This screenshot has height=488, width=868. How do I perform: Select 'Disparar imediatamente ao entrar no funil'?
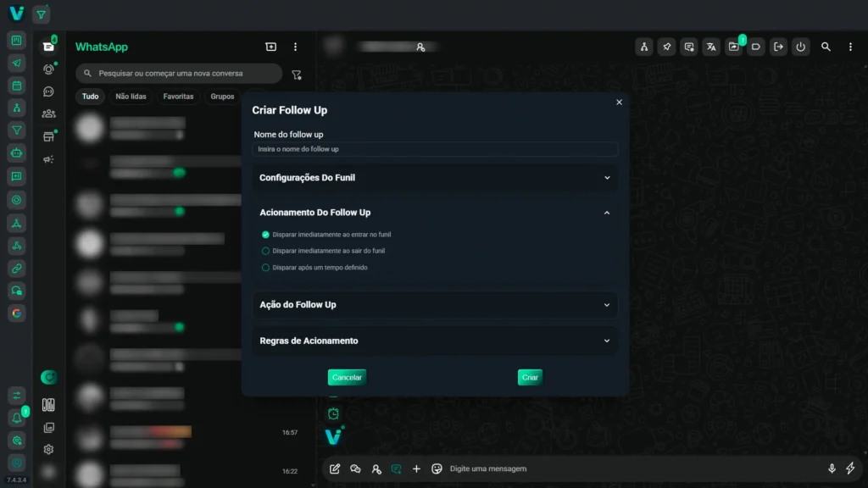pos(265,235)
